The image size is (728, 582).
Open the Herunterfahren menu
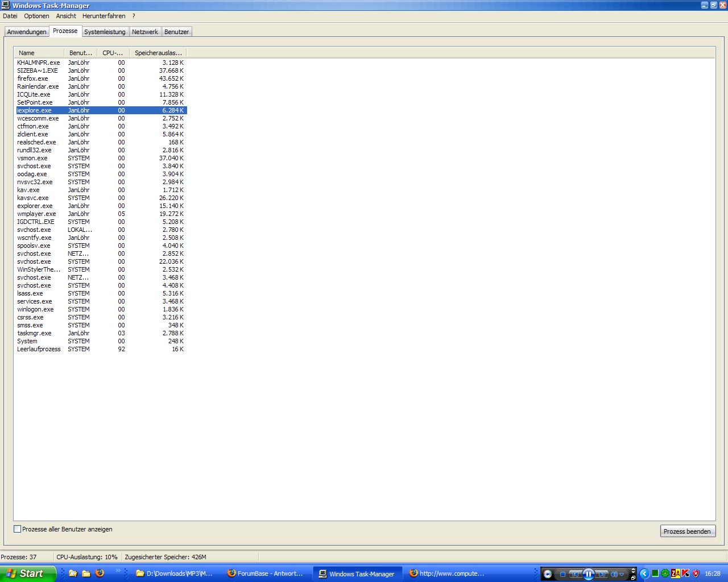pyautogui.click(x=104, y=16)
